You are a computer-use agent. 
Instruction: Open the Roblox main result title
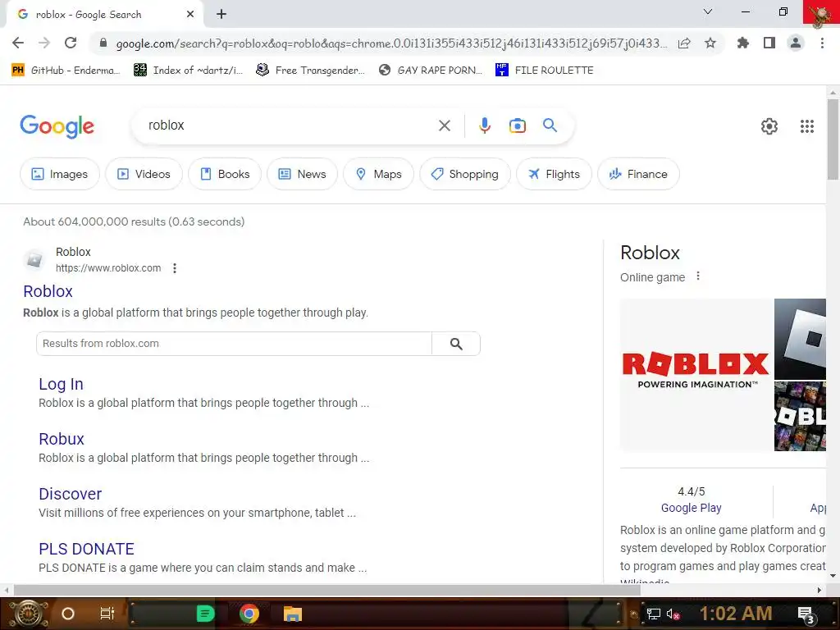pyautogui.click(x=48, y=291)
